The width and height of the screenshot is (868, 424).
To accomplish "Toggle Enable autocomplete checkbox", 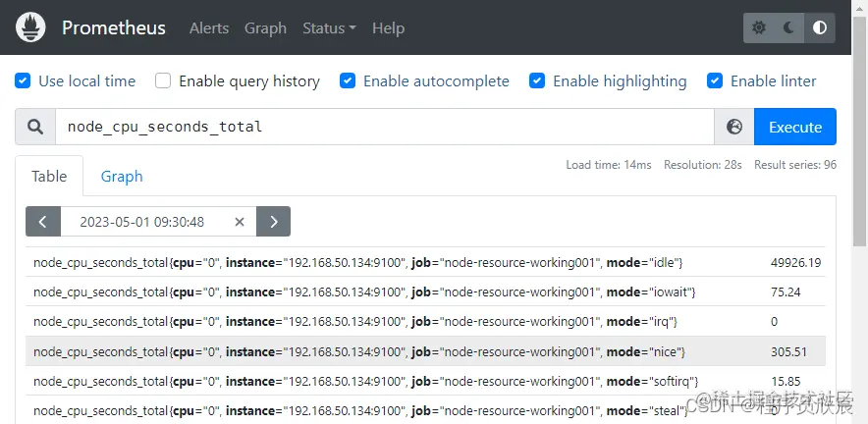I will tap(348, 81).
